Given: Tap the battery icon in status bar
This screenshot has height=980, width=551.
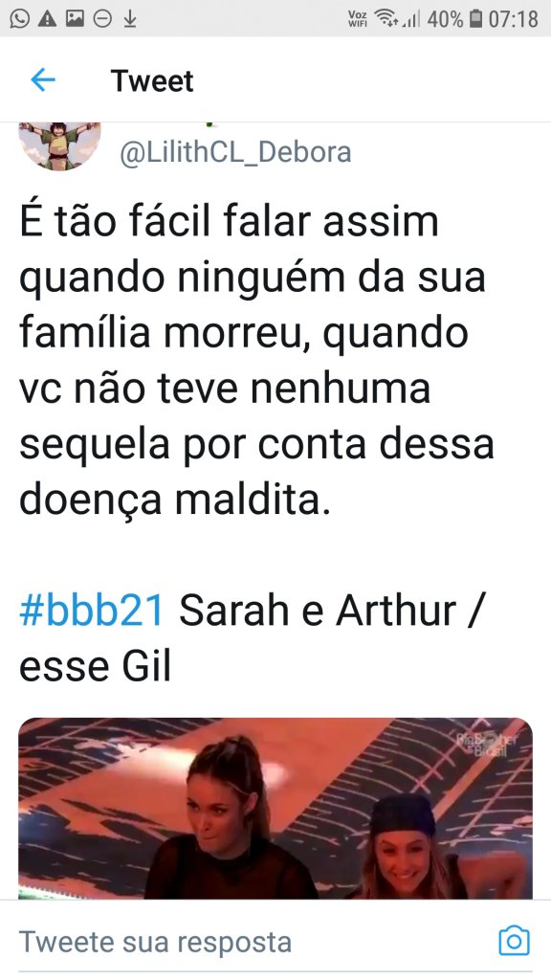Looking at the screenshot, I should (476, 19).
